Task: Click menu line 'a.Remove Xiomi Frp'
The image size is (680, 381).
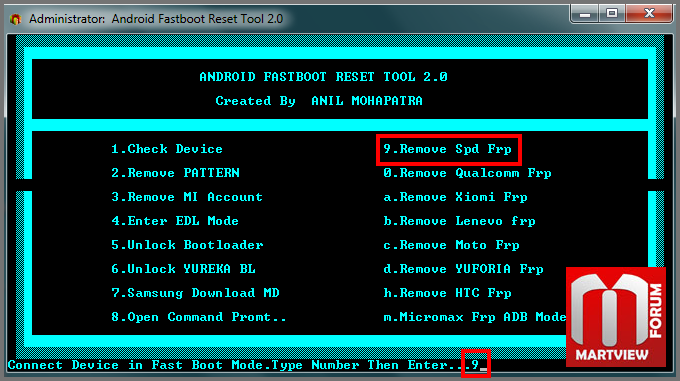Action: pos(455,197)
